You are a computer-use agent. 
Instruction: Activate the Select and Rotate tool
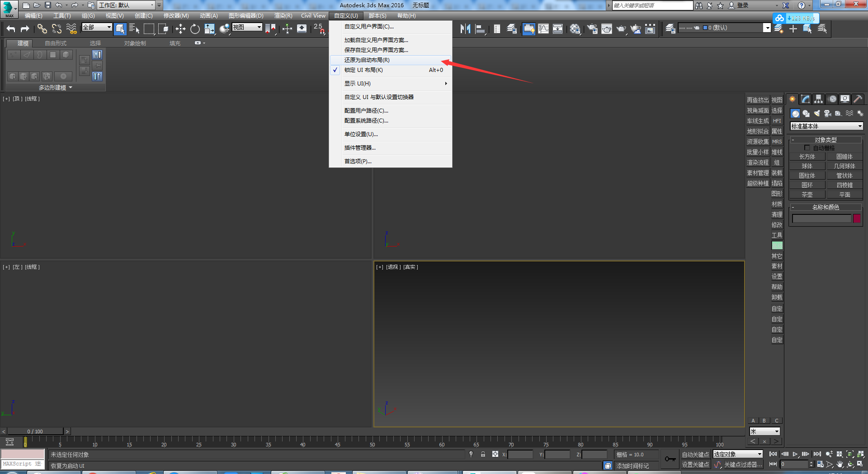(195, 29)
